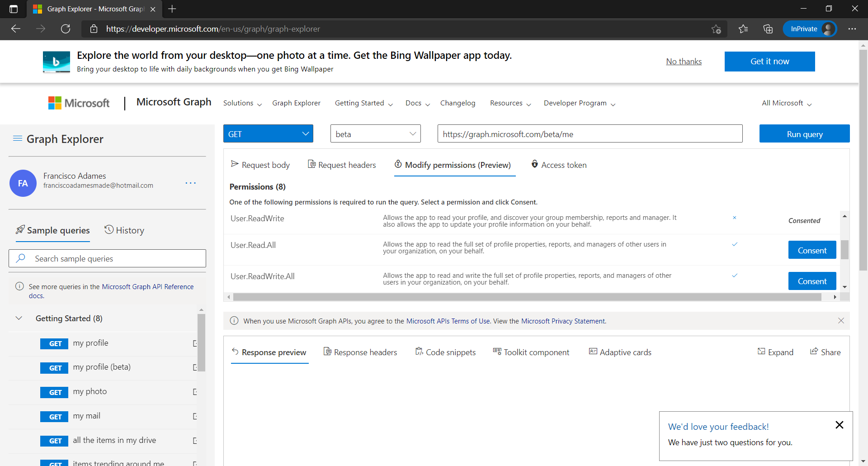Click the search icon in sample queries box

(21, 258)
